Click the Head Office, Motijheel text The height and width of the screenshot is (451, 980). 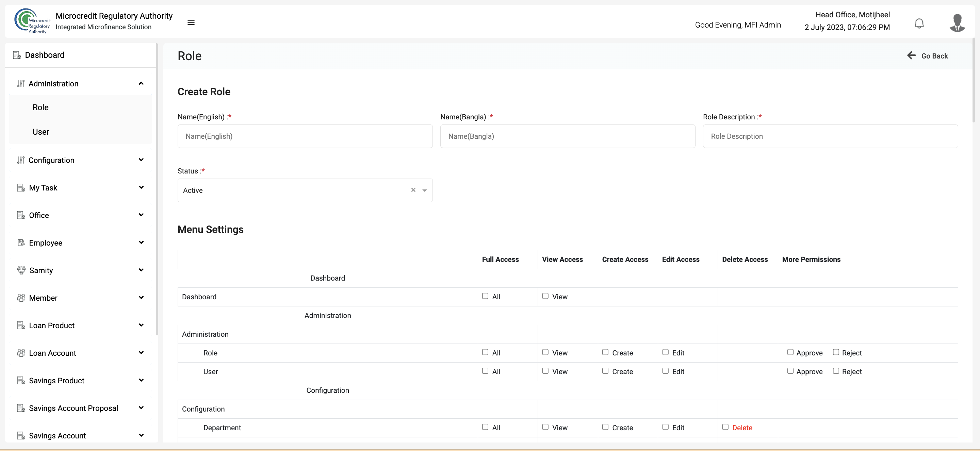click(x=852, y=15)
